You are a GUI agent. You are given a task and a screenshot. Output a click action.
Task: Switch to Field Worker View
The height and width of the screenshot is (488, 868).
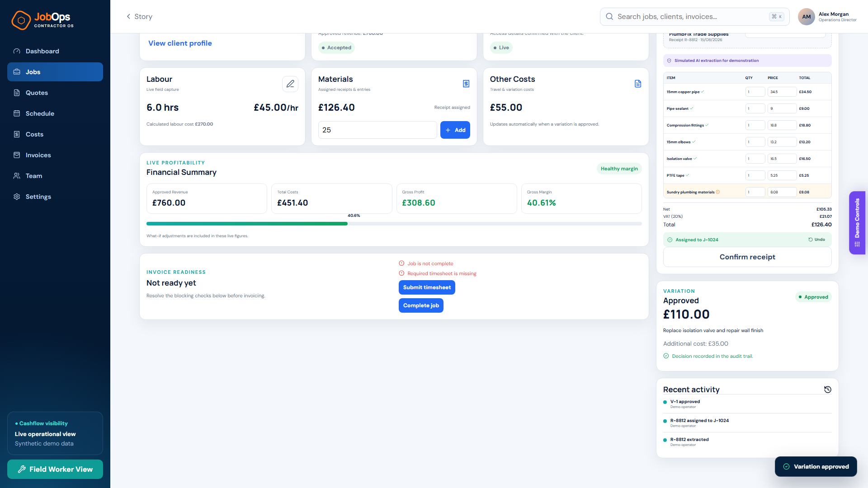(55, 469)
